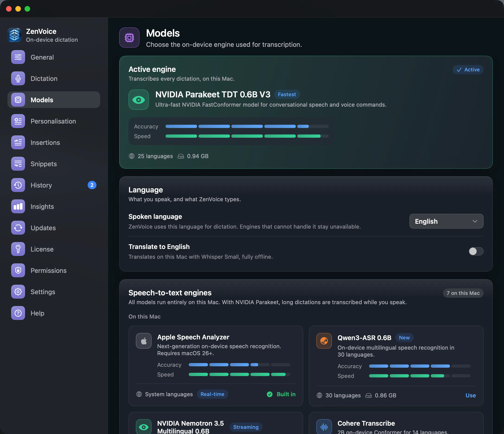Image resolution: width=504 pixels, height=434 pixels.
Task: Use the Qwen3-ASR 0.6B engine
Action: point(471,395)
